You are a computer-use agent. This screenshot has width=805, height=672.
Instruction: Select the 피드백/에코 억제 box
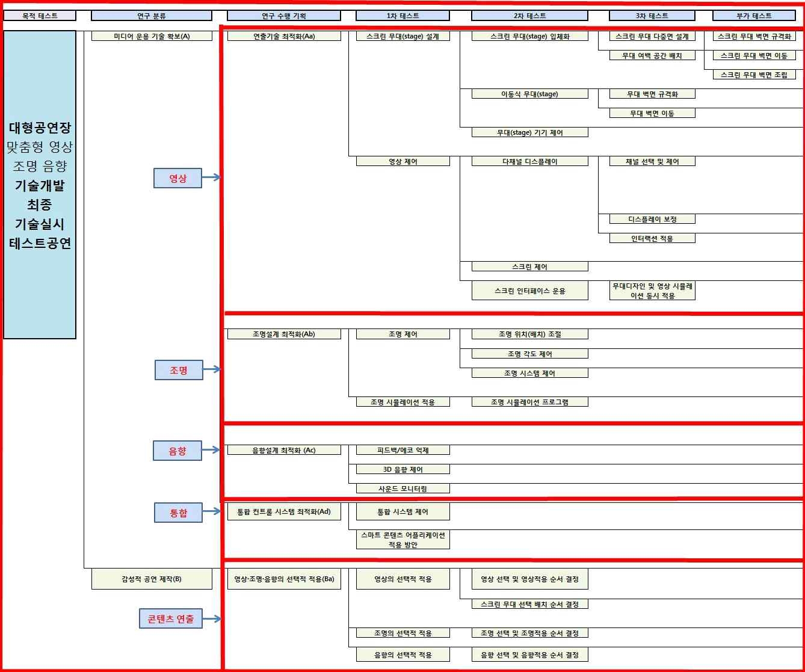pos(402,450)
